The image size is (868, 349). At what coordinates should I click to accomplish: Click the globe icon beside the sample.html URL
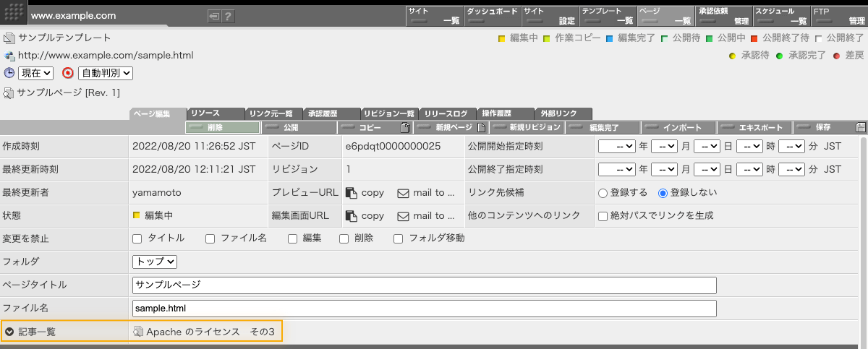9,56
